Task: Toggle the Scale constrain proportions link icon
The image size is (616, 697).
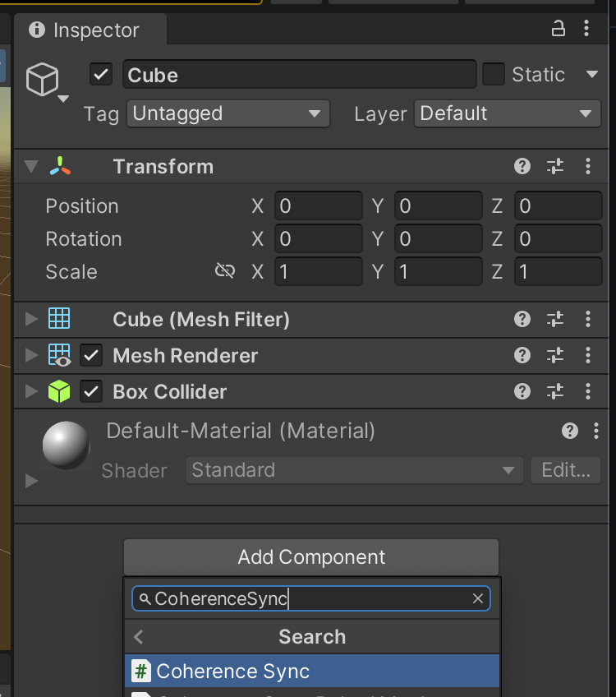Action: (x=225, y=271)
